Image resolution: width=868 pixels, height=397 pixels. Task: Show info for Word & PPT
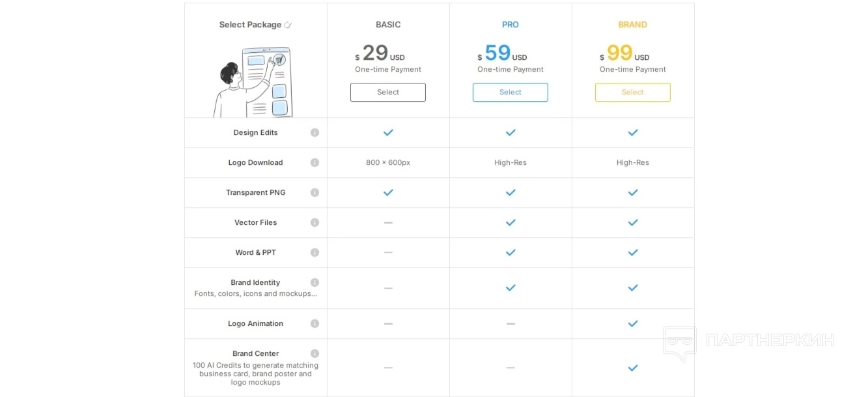click(315, 252)
